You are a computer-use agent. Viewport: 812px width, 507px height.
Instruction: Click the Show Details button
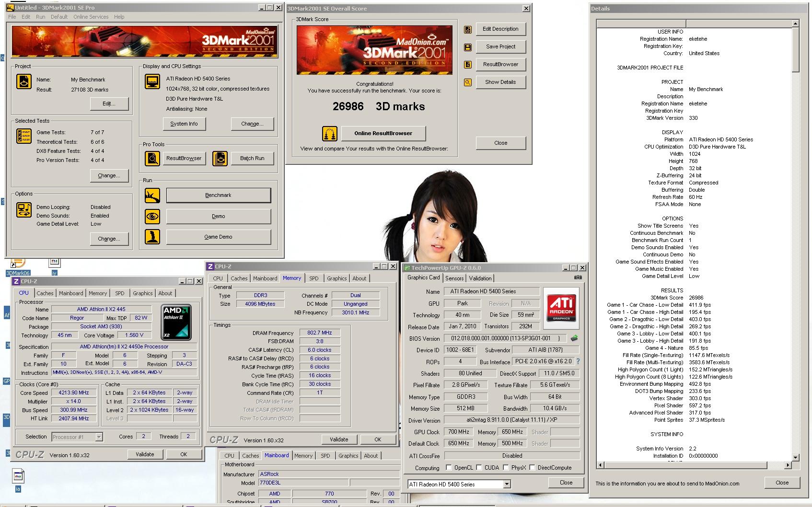[500, 82]
